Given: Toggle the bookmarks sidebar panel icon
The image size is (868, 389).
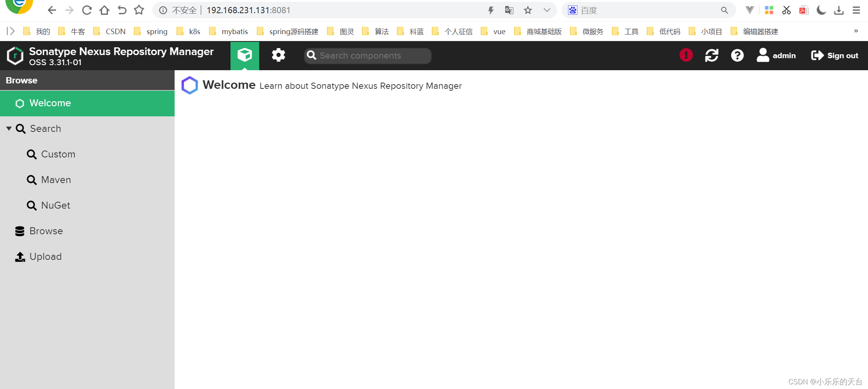Looking at the screenshot, I should click(10, 31).
